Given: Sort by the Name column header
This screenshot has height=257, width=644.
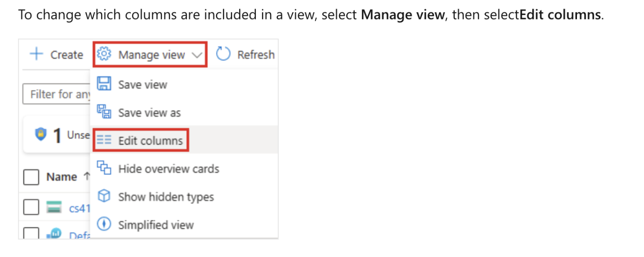Looking at the screenshot, I should coord(61,177).
